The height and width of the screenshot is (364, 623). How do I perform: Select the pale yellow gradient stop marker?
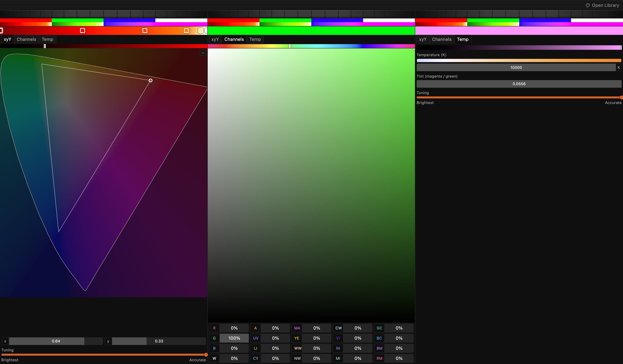click(x=201, y=31)
